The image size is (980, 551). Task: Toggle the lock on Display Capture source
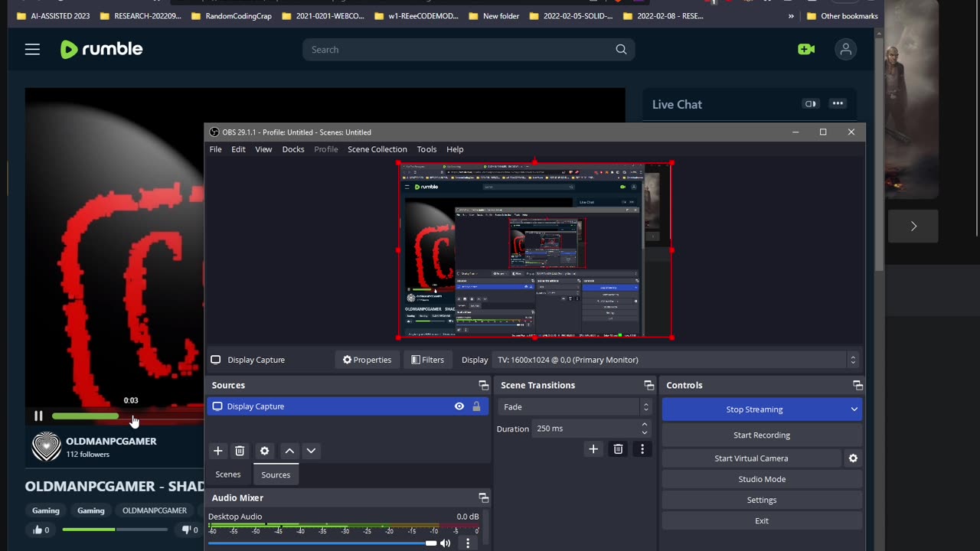pos(476,406)
